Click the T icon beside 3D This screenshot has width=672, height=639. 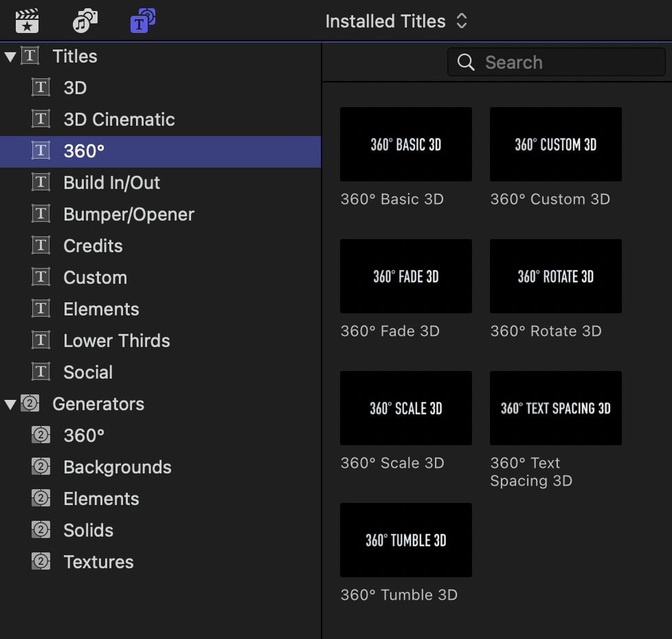41,87
